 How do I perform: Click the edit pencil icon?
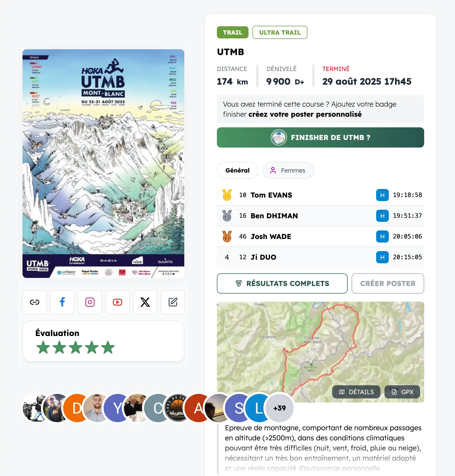click(173, 302)
